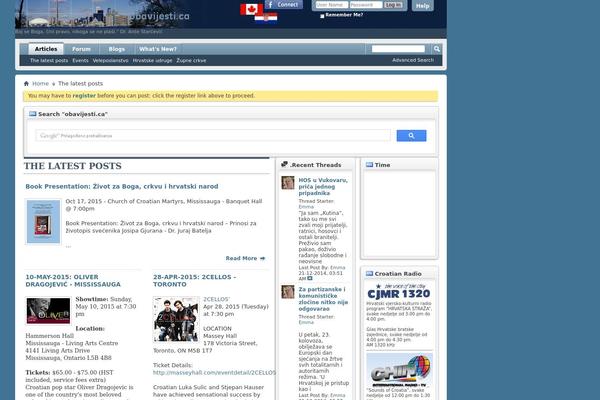The image size is (600, 400).
Task: Click the Password input field
Action: tap(366, 5)
